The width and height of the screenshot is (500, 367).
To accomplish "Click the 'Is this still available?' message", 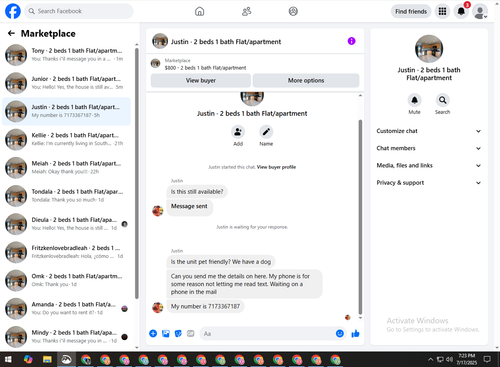I will point(197,192).
